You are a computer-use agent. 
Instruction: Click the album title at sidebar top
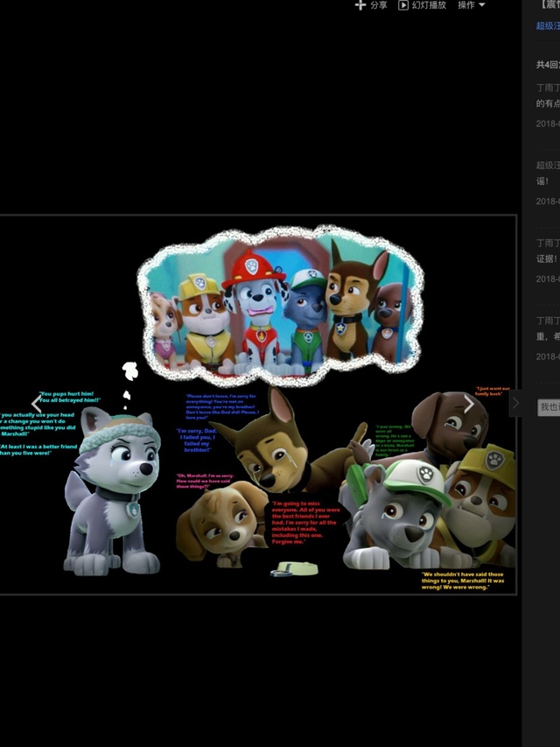548,5
